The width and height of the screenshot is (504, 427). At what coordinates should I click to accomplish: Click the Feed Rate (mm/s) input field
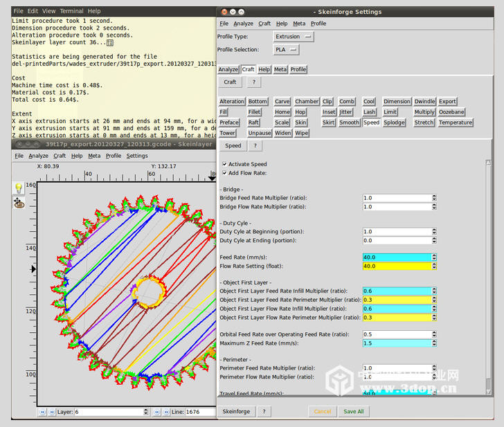[x=397, y=257]
